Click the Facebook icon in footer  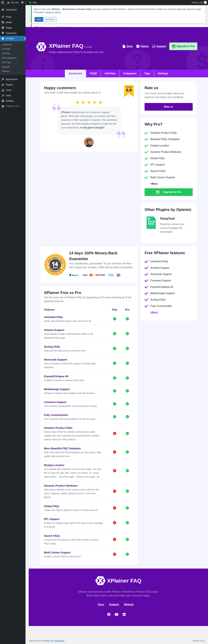tap(109, 614)
